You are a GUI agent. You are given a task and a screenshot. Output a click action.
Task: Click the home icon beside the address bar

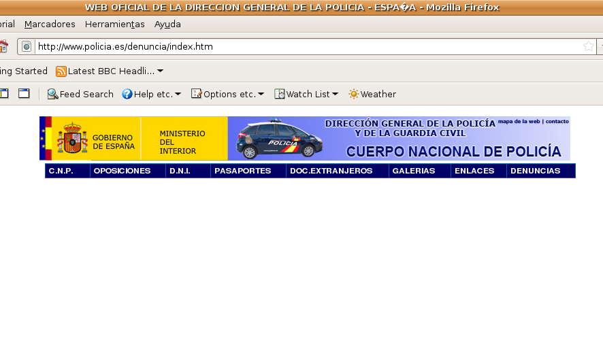3,46
